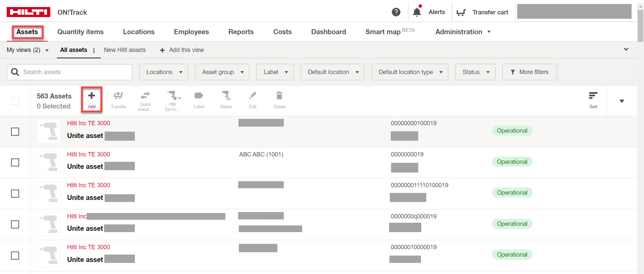Open the Default location filter dropdown
The image size is (644, 274).
pos(332,72)
